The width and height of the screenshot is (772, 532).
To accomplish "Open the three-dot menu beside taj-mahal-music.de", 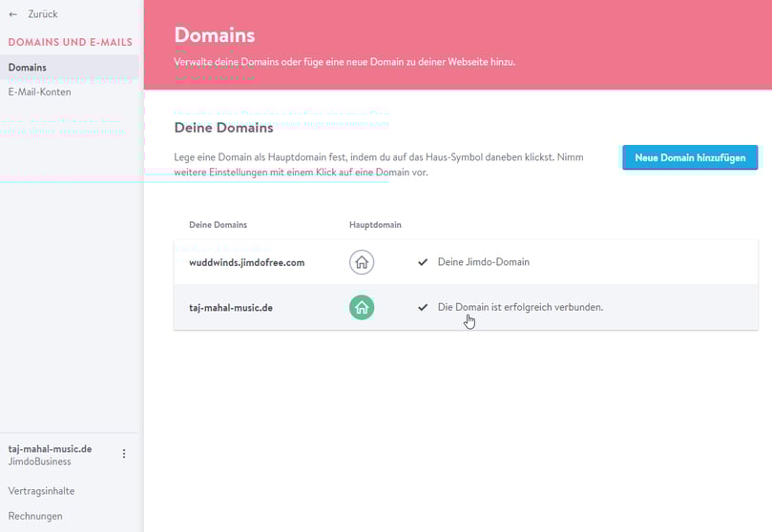I will pos(124,454).
